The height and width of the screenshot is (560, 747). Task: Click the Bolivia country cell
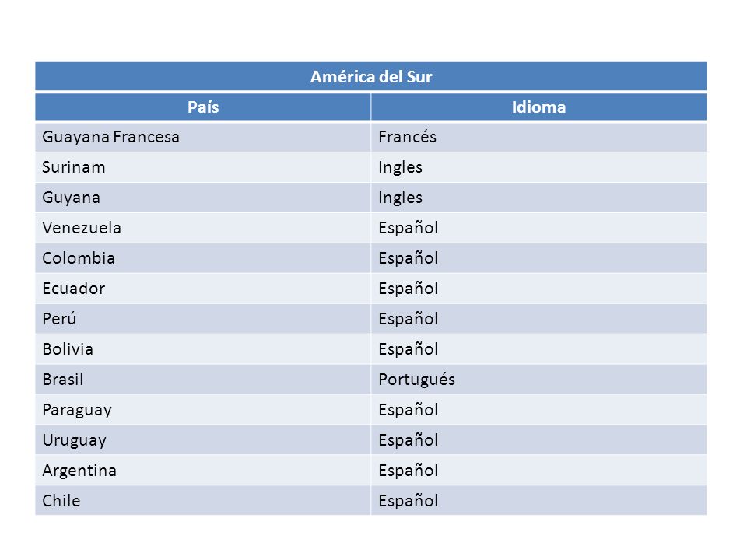pos(203,349)
